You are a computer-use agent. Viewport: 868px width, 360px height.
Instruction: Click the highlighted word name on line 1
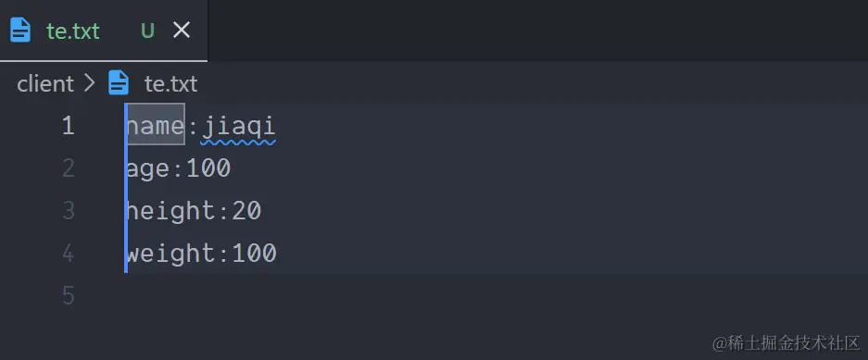(156, 126)
